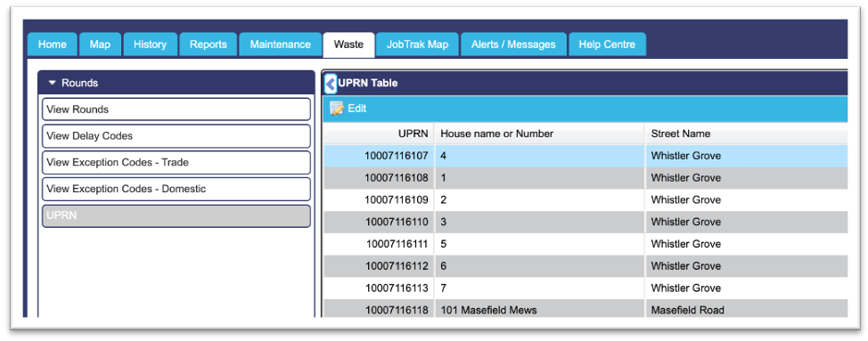The height and width of the screenshot is (341, 868).
Task: Select UPRN cell 10007116109
Action: 379,200
